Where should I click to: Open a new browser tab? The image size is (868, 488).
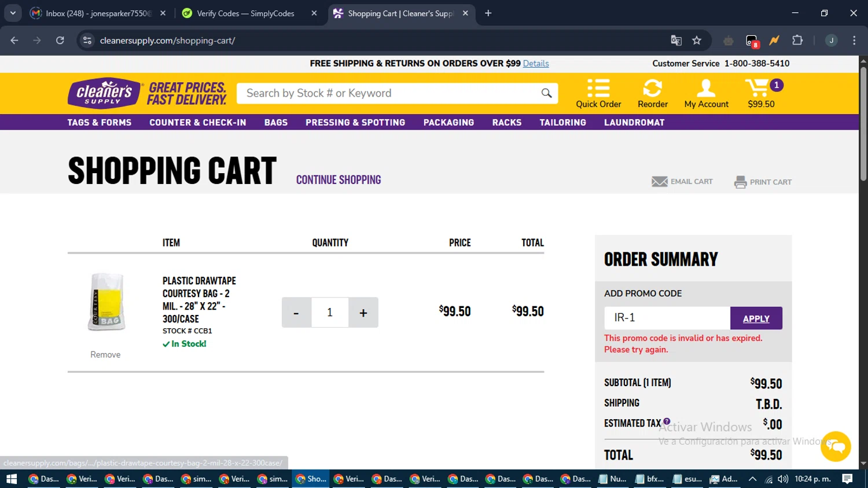[x=488, y=13]
